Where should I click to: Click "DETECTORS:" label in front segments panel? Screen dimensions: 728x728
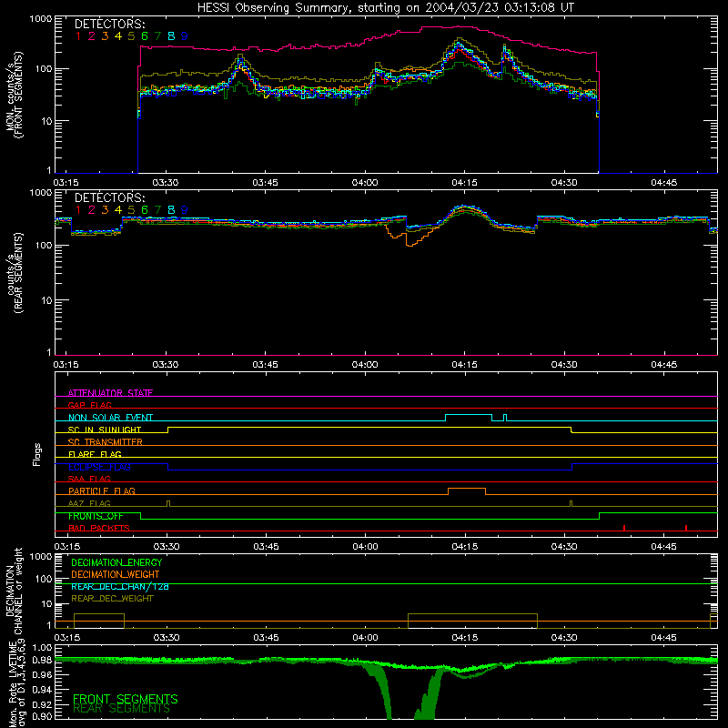[x=109, y=24]
